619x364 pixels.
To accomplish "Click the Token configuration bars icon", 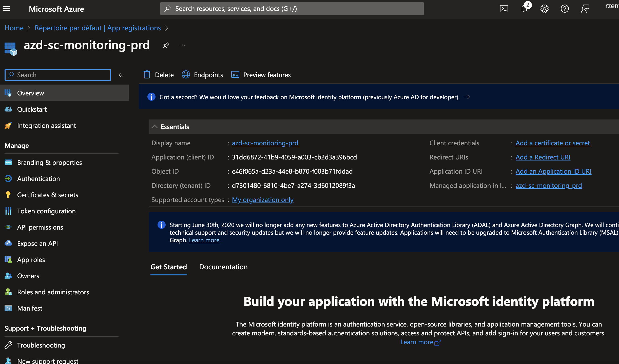I will click(x=8, y=211).
